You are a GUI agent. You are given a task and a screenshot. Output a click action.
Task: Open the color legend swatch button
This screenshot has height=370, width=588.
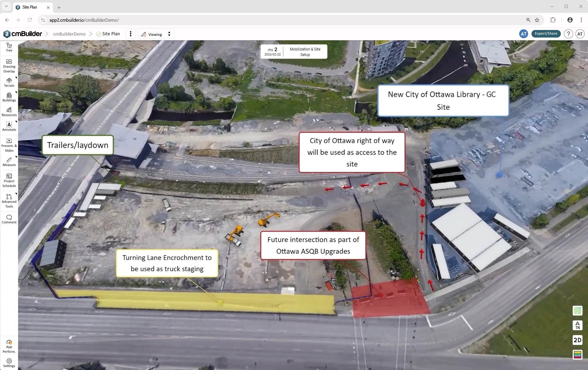(577, 355)
